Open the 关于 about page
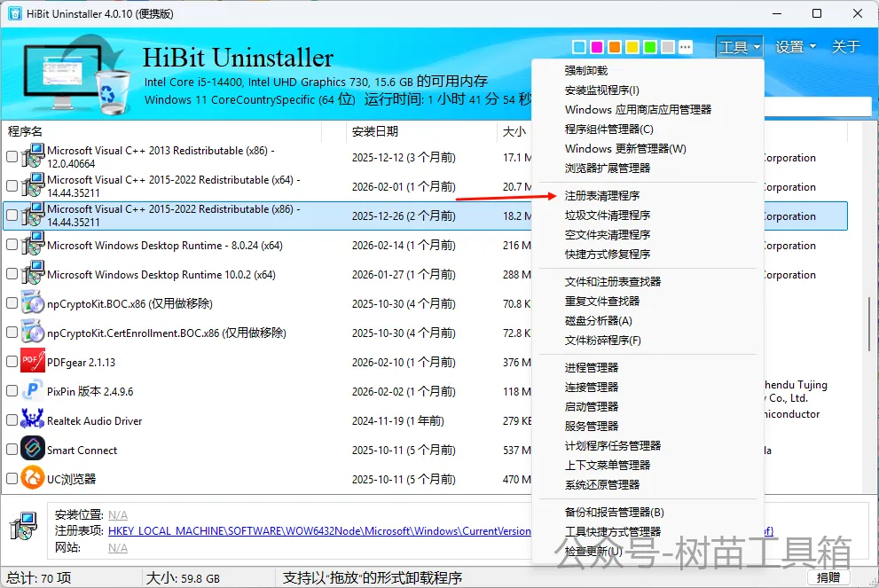 tap(846, 46)
